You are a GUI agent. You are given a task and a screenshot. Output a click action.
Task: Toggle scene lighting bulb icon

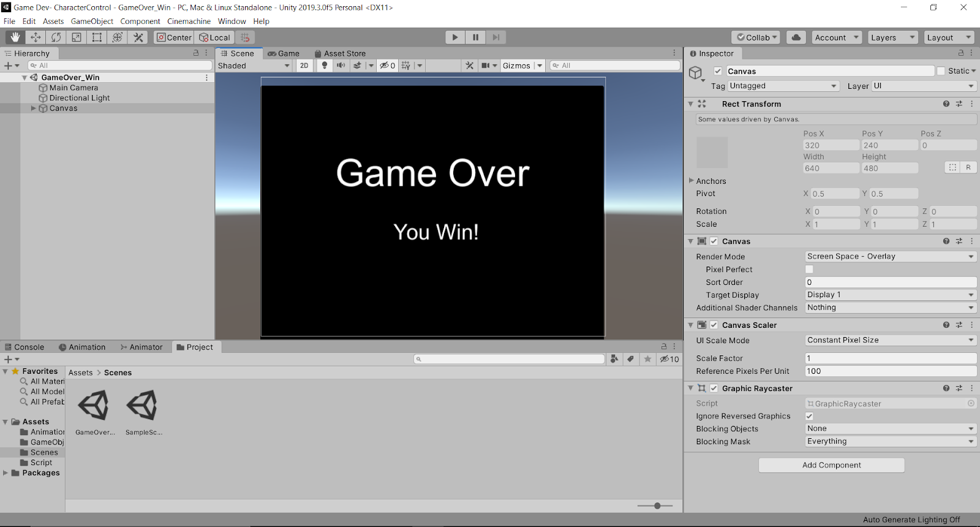[325, 66]
